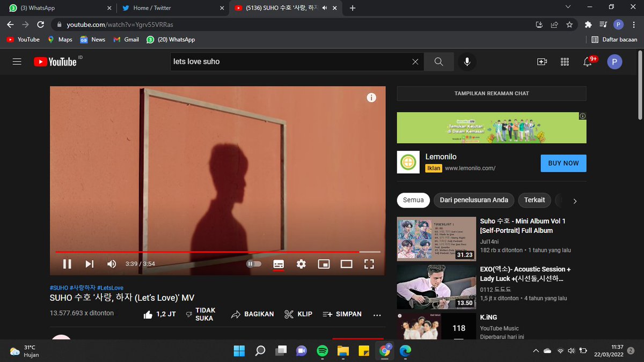Viewport: 644px width, 362px height.
Task: Click BUY NOW on Lemonilo ad
Action: tap(563, 163)
